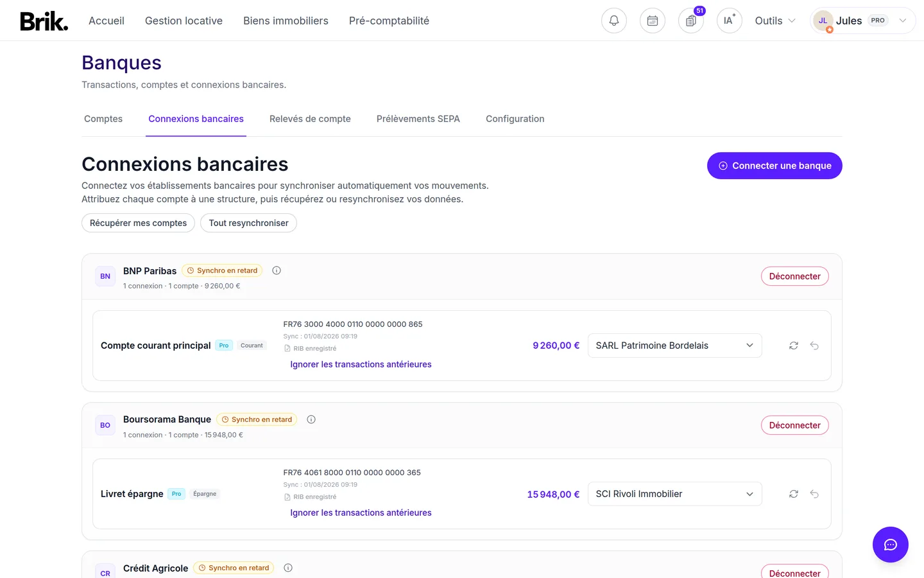The height and width of the screenshot is (578, 924).
Task: Click BN bank logo badge
Action: click(105, 276)
